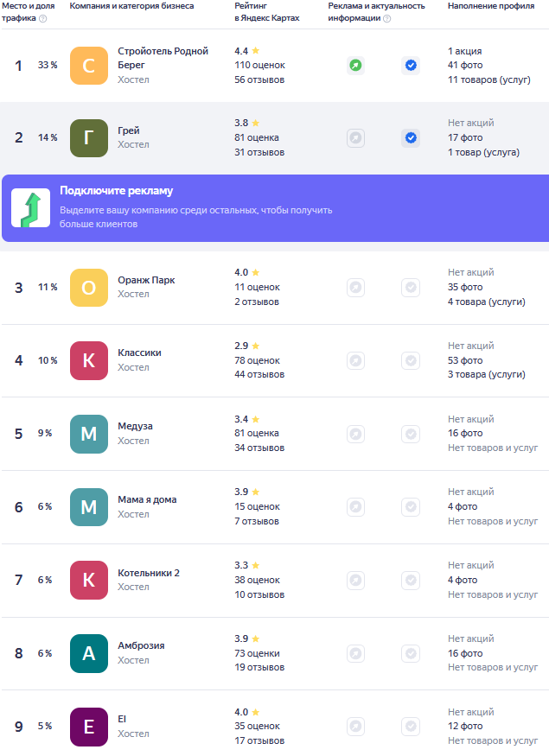Click '38 оценок' in Котельники 2 row

(257, 580)
